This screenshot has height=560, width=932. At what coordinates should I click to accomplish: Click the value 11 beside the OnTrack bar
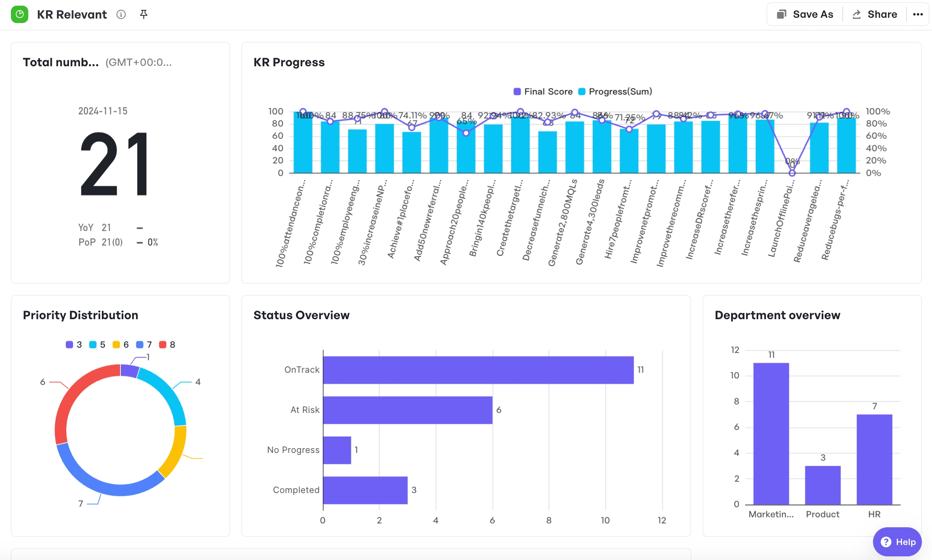[641, 370]
